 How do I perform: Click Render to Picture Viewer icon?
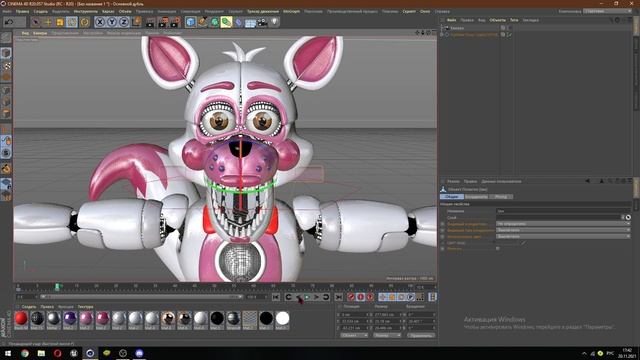click(x=163, y=22)
